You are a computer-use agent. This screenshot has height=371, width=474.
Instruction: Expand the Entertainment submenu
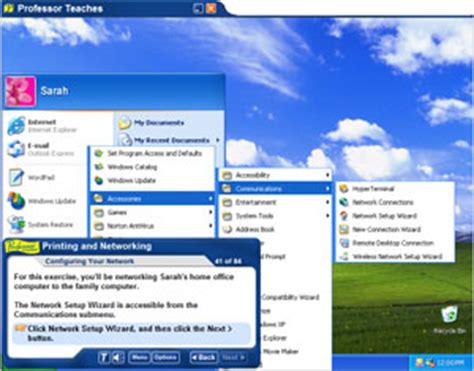tap(275, 202)
